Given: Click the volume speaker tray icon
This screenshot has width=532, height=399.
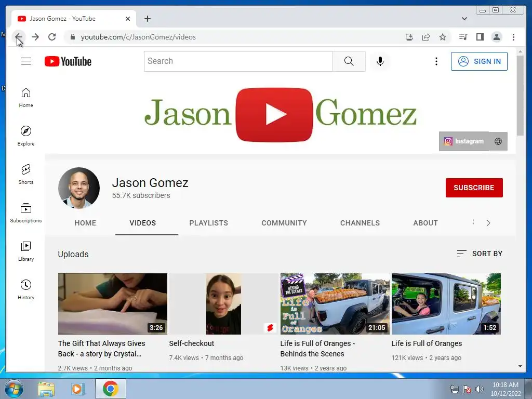Looking at the screenshot, I should pyautogui.click(x=479, y=389).
